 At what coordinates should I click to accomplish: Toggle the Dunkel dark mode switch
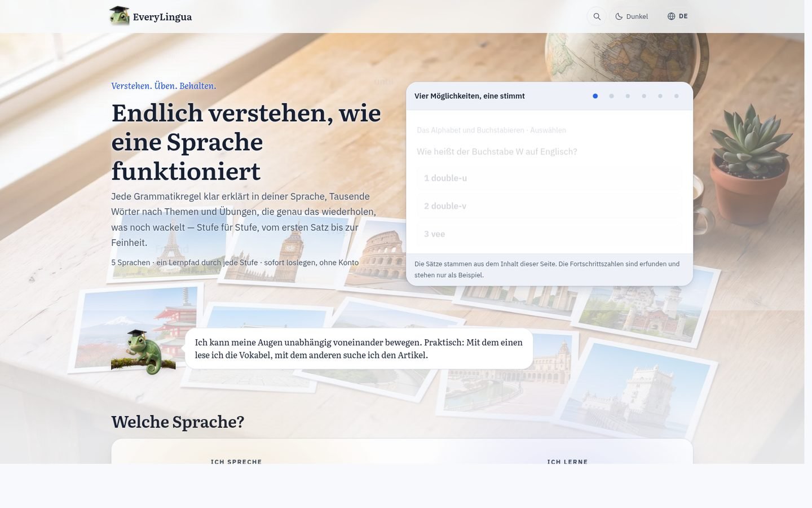[632, 16]
